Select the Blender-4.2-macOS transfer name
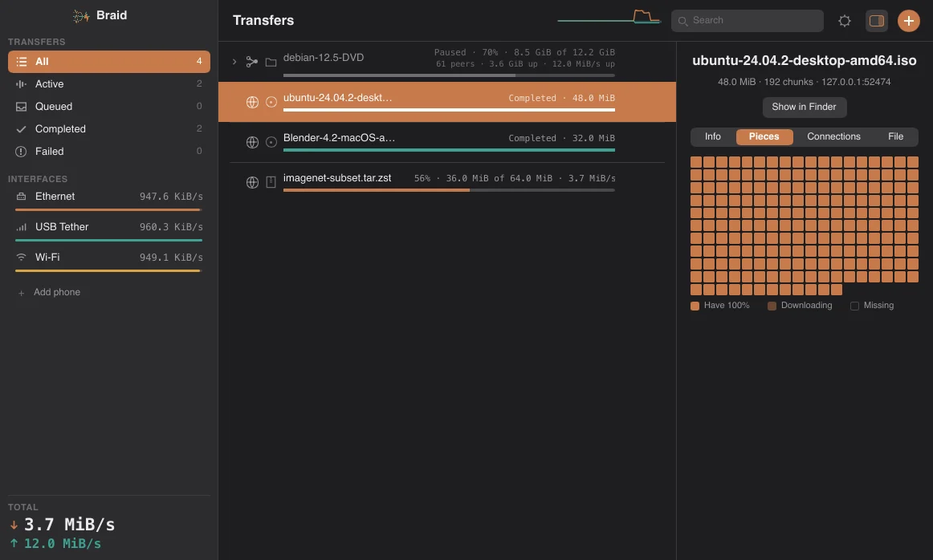The width and height of the screenshot is (933, 560). tap(339, 138)
